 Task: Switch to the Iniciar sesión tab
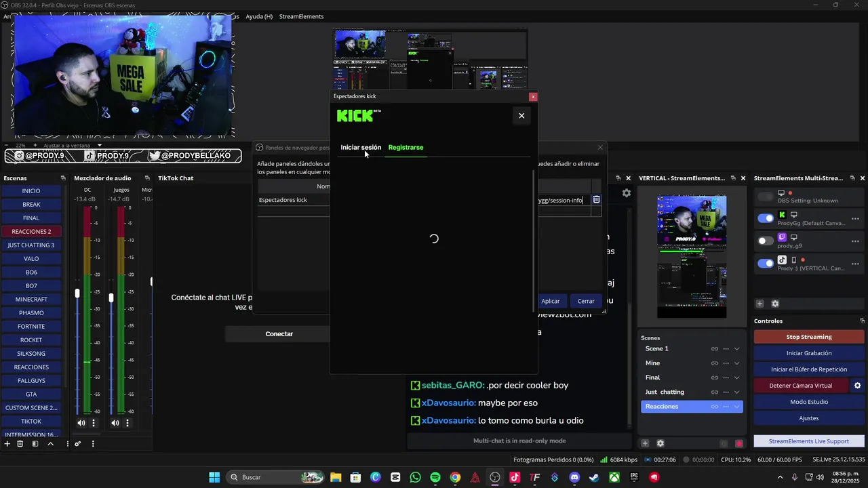(x=361, y=147)
